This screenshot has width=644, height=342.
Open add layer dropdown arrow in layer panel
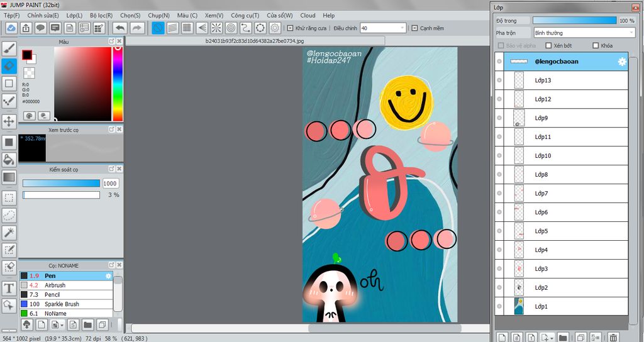pyautogui.click(x=552, y=338)
